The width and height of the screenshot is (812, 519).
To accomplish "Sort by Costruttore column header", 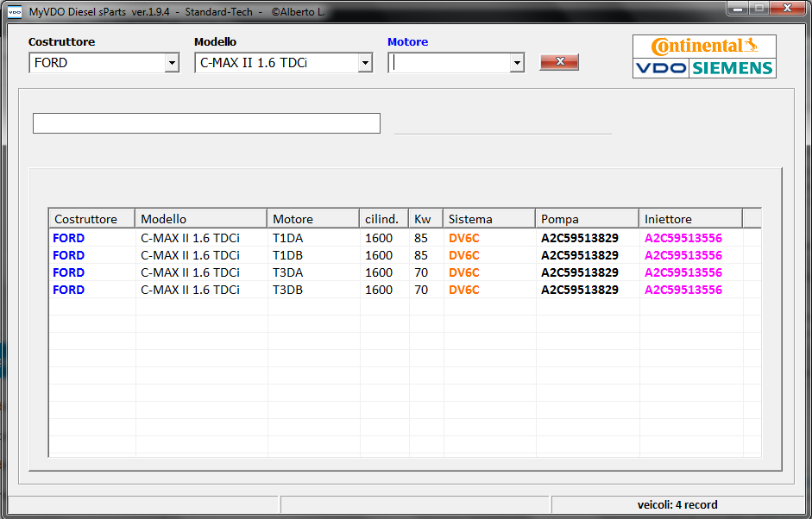I will coord(91,219).
